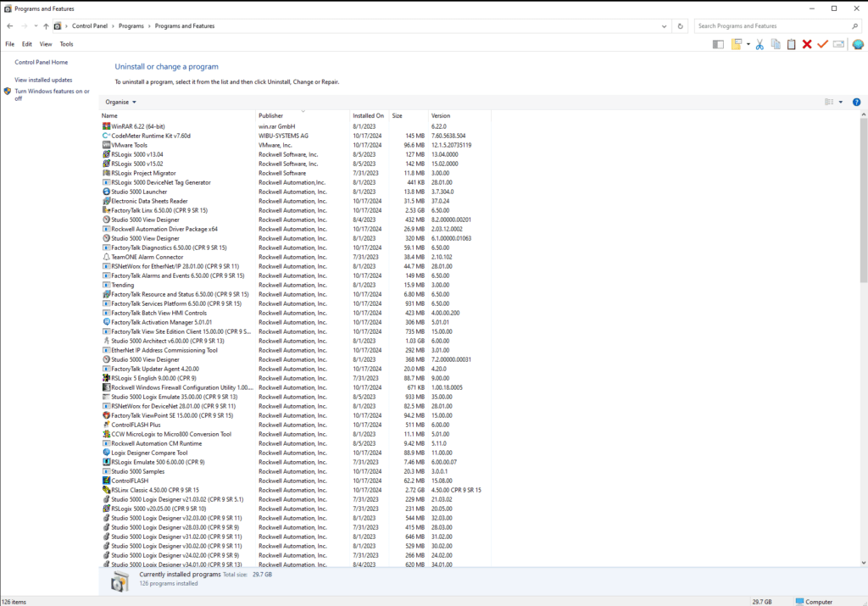Click the Windows features shield icon
The width and height of the screenshot is (868, 606).
click(7, 92)
